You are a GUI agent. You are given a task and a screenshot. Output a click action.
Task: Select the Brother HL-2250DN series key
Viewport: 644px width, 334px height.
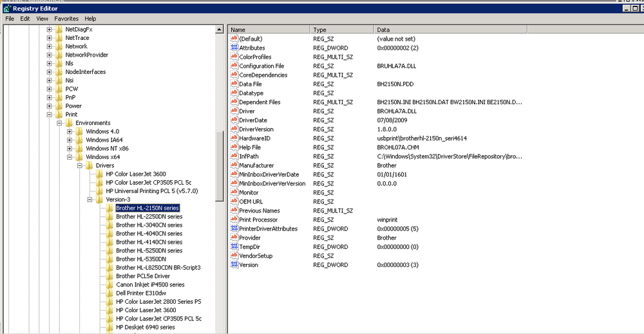(149, 217)
